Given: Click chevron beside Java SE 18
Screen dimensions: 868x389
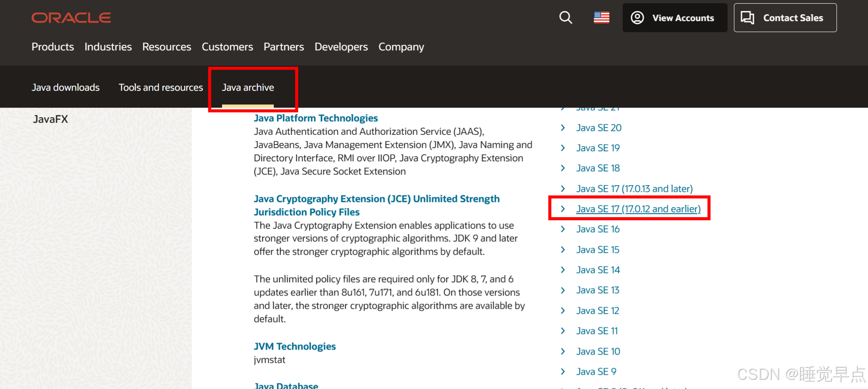Looking at the screenshot, I should tap(563, 168).
